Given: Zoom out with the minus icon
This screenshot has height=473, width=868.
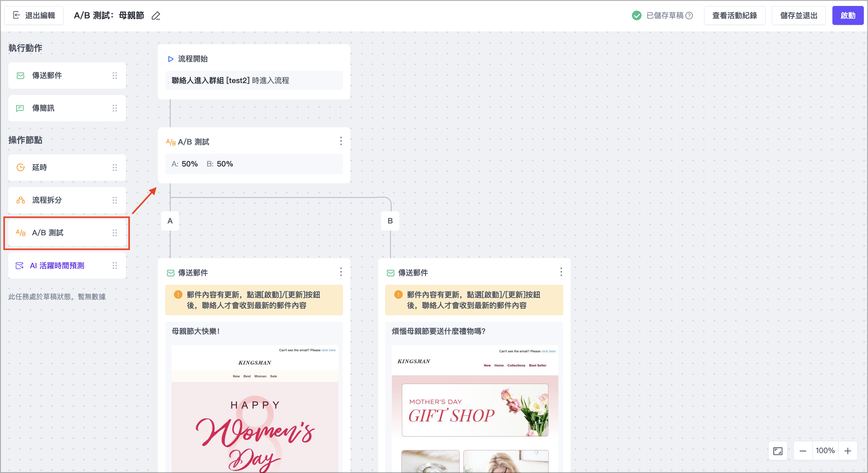Looking at the screenshot, I should coord(803,451).
